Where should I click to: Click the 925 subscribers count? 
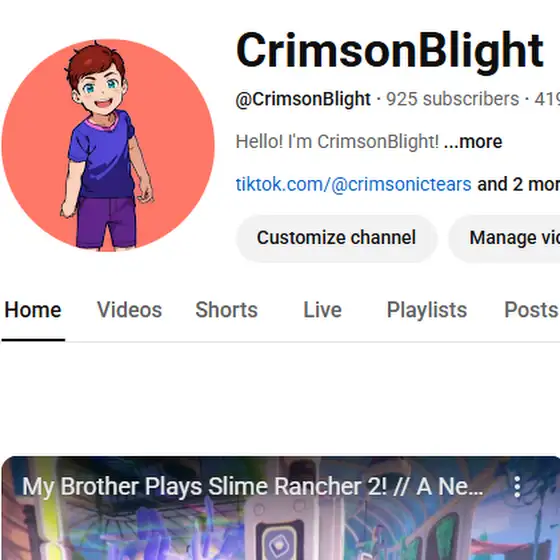452,99
